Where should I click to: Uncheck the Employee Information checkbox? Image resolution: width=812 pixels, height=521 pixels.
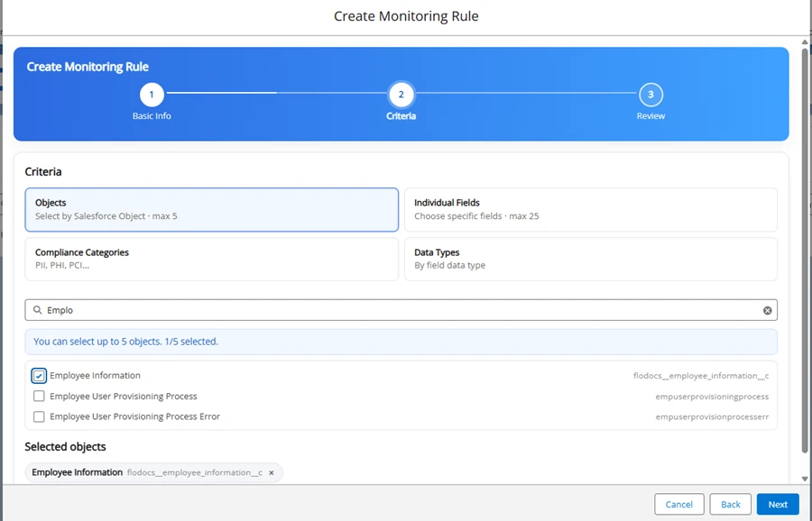39,376
